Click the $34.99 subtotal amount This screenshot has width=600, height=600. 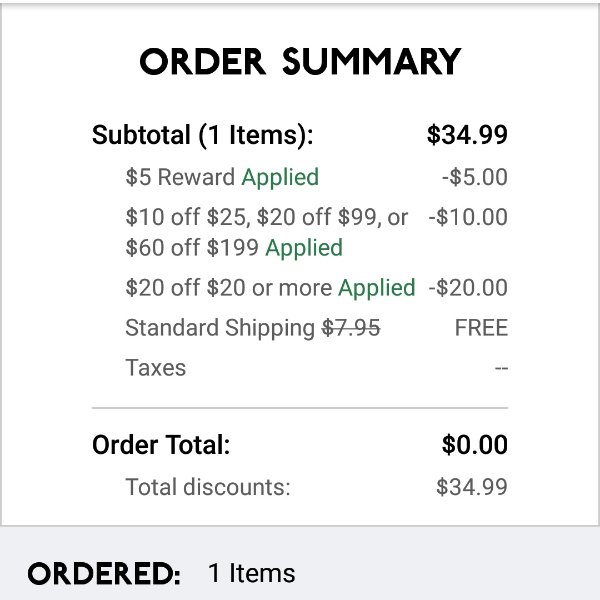467,135
